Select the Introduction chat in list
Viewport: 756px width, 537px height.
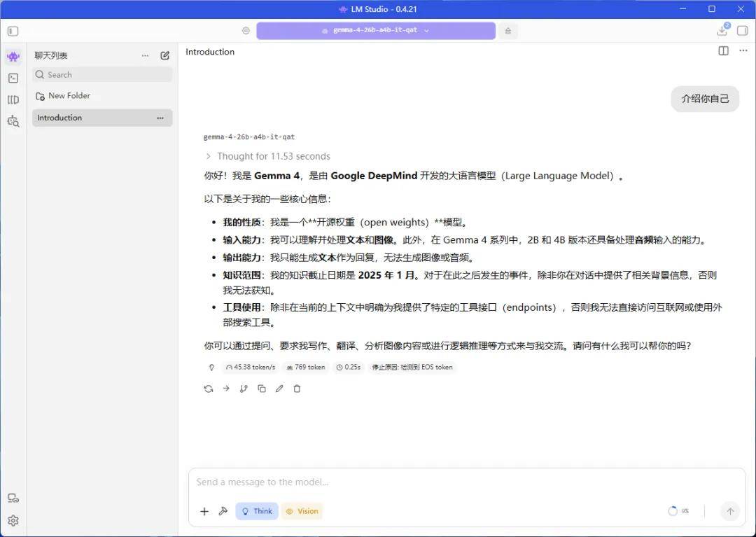(102, 118)
